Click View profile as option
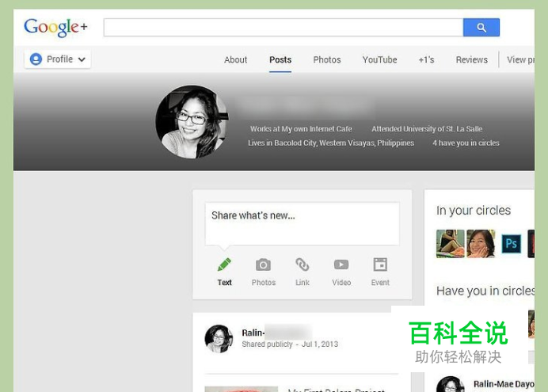Screen dimensions: 548x392 pyautogui.click(x=520, y=59)
